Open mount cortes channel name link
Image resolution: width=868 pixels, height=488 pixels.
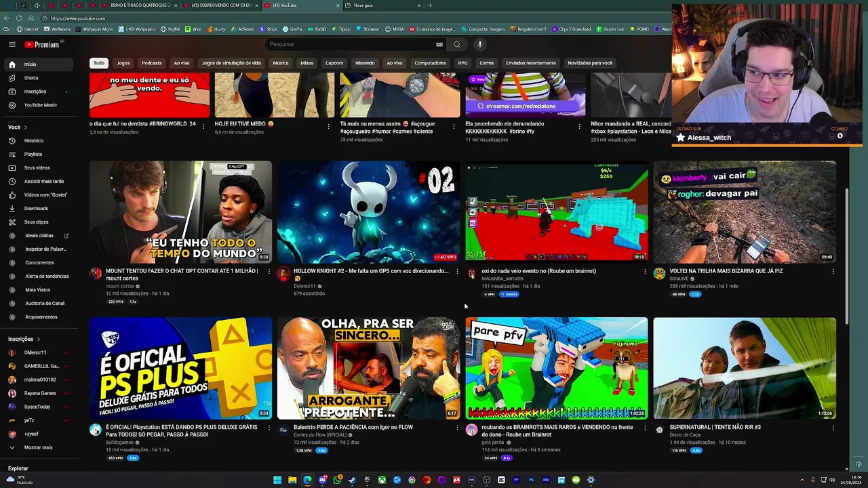[120, 286]
